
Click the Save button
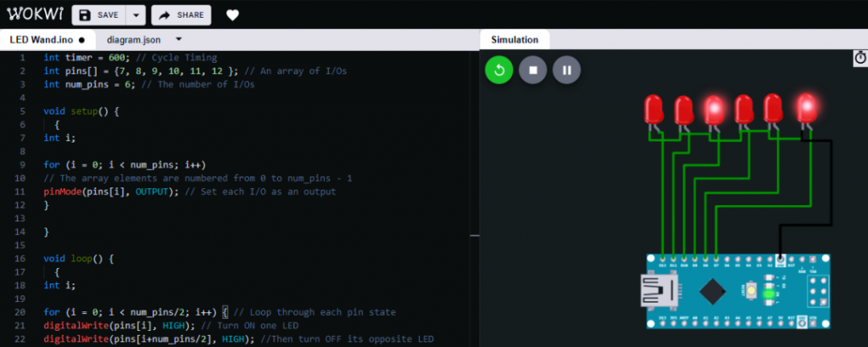(x=98, y=15)
